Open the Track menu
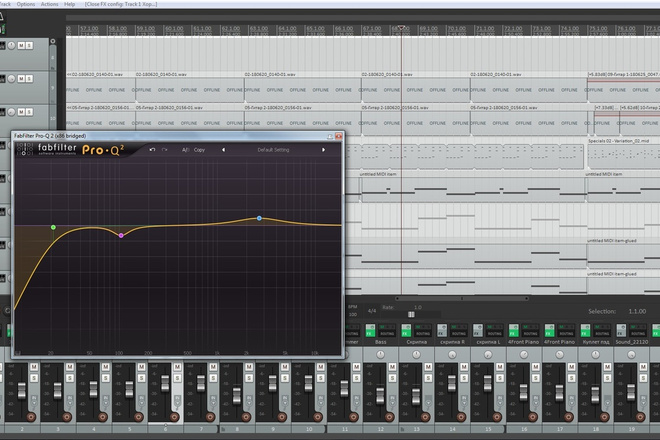 (5, 4)
